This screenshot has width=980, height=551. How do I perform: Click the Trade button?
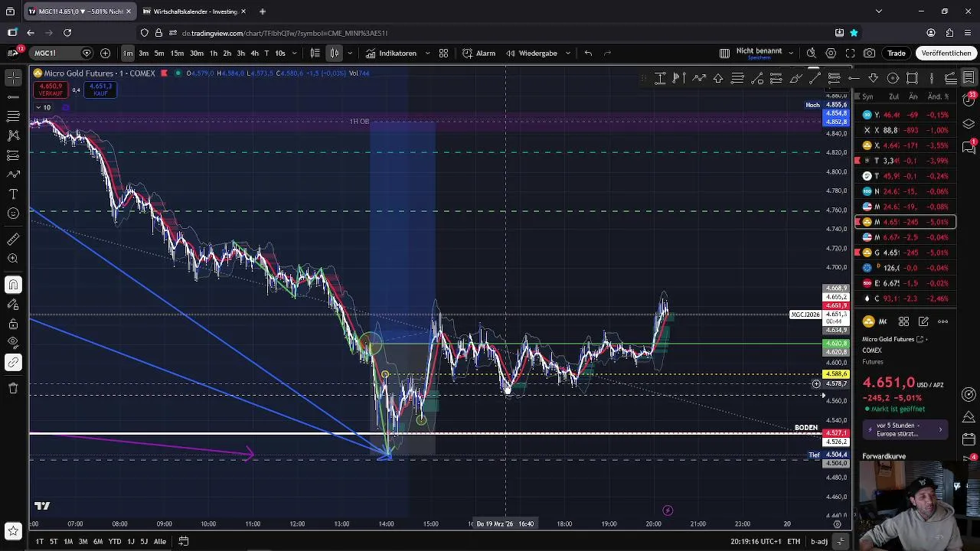point(897,53)
